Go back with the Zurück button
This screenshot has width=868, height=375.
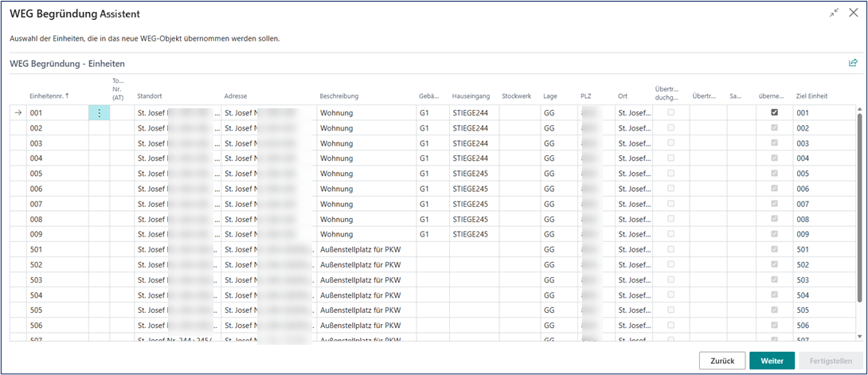pos(722,361)
